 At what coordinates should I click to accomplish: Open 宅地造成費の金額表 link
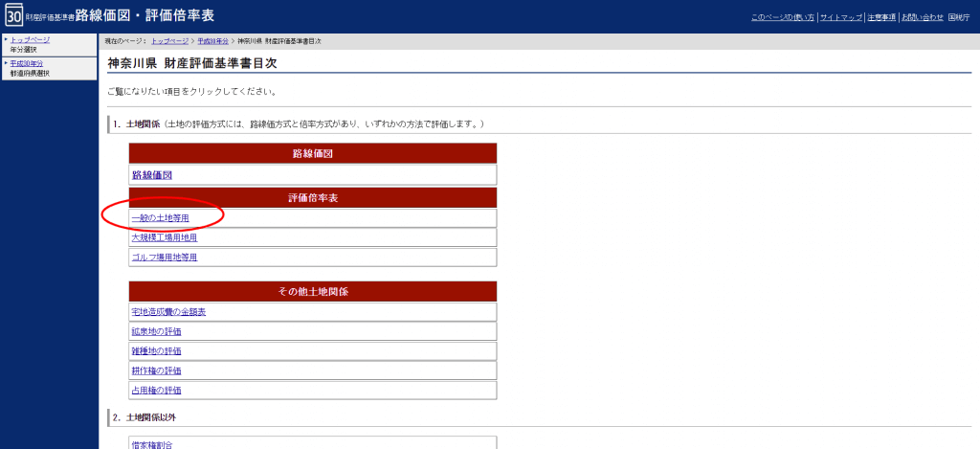coord(168,312)
